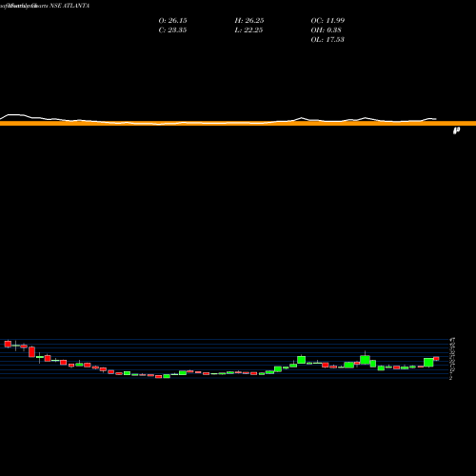The image size is (476, 476).
Task: Click the last red candle at chart's right end
Action: click(436, 359)
